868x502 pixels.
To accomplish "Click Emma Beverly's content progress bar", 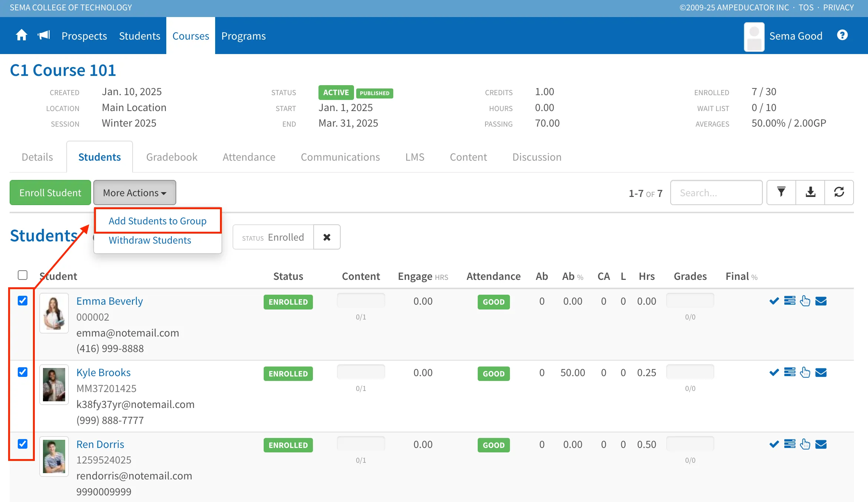I will click(361, 300).
